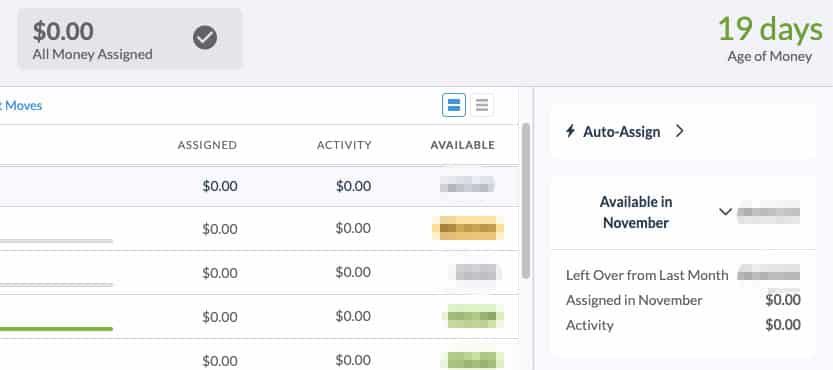Viewport: 833px width, 370px height.
Task: Click the budget table vertical scrollbar
Action: (526, 201)
